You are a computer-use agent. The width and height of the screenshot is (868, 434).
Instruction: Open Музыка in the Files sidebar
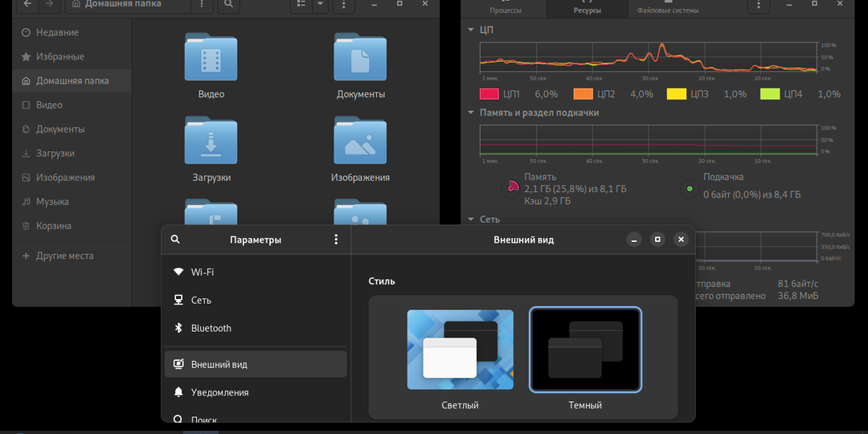coord(72,202)
